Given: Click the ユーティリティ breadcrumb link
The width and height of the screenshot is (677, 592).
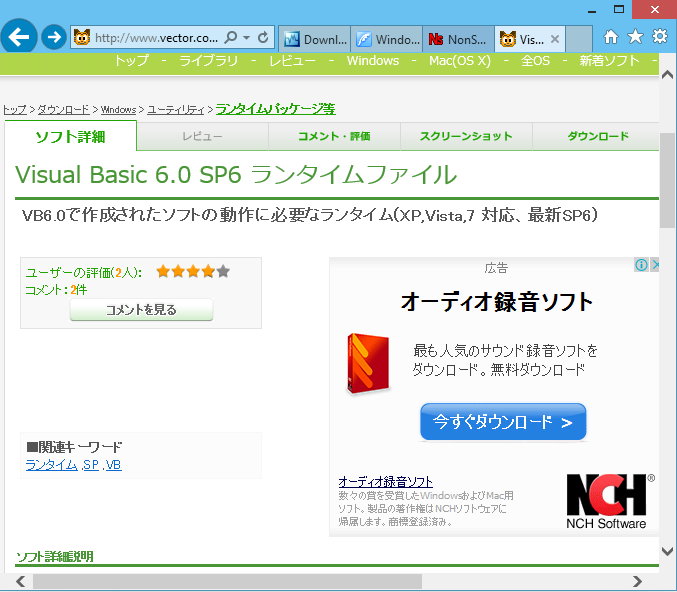Looking at the screenshot, I should tap(176, 110).
